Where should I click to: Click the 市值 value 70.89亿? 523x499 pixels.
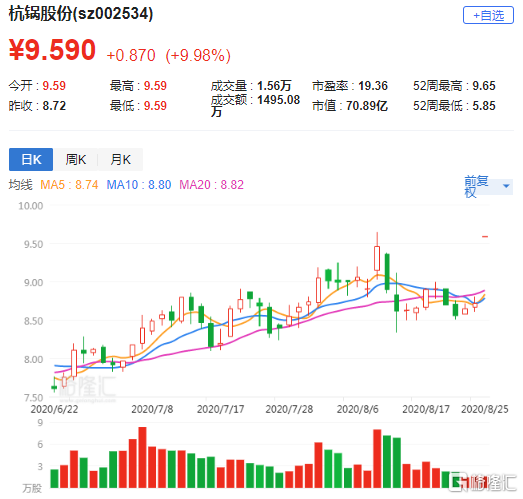click(x=367, y=106)
